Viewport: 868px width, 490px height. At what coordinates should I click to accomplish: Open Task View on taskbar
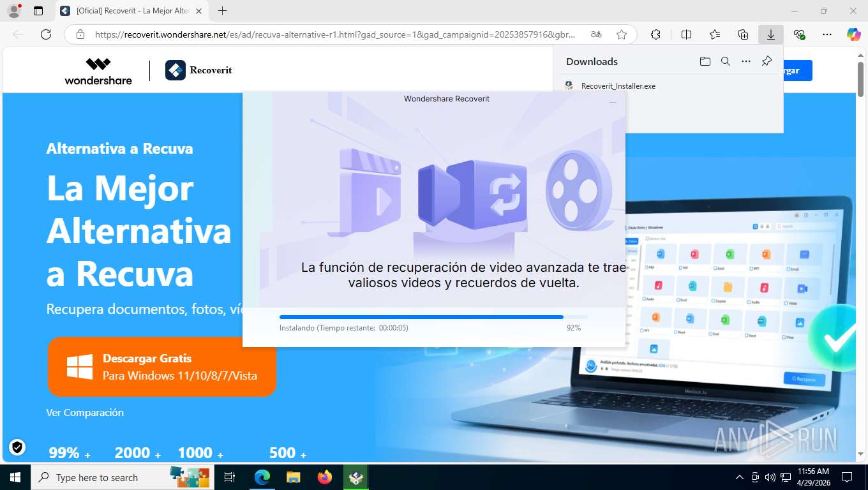(x=230, y=477)
